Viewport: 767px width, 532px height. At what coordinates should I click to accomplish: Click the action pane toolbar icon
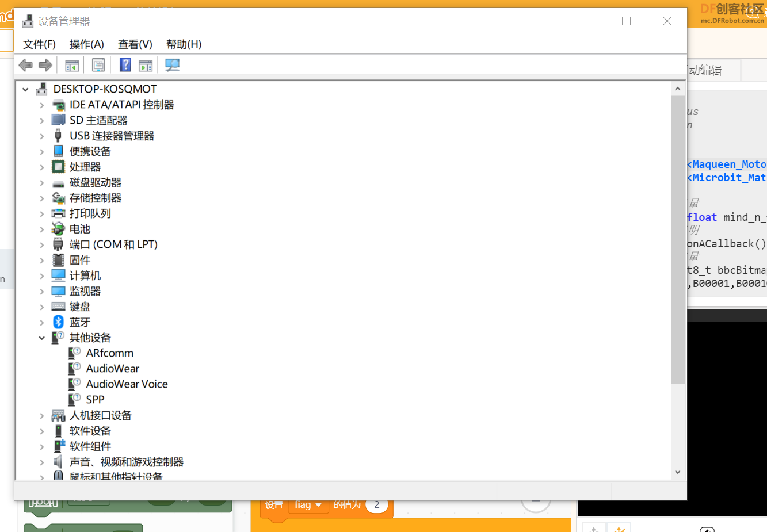pyautogui.click(x=146, y=66)
